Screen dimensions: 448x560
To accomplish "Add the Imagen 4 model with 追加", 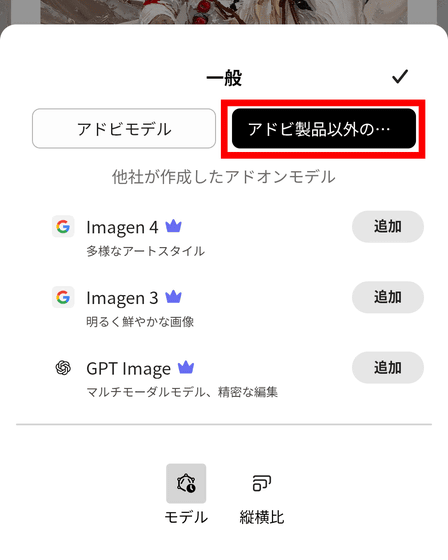I will (x=388, y=226).
